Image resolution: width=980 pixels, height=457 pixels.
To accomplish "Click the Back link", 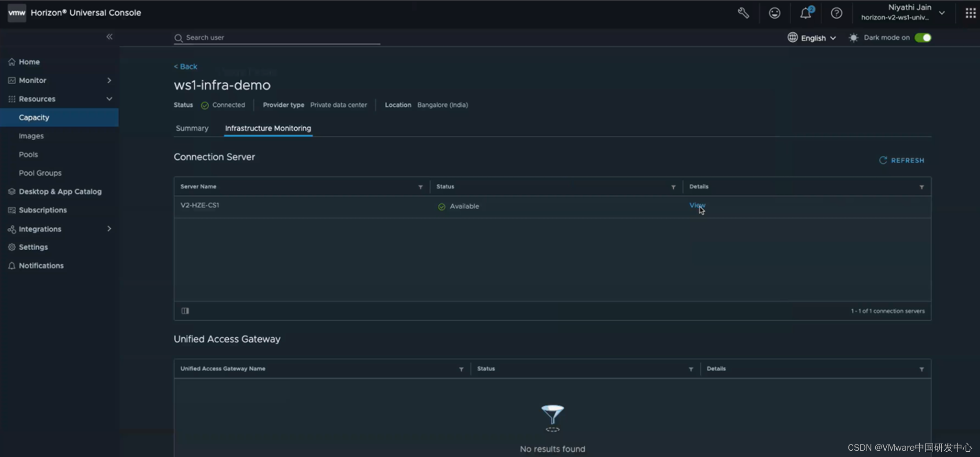I will (x=185, y=67).
